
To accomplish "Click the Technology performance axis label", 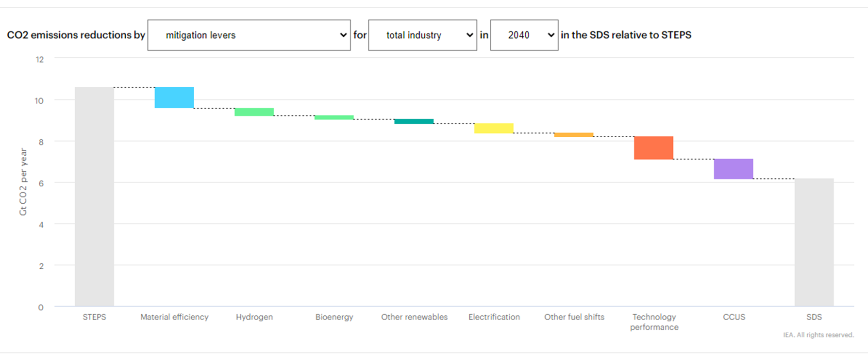I will tap(654, 322).
